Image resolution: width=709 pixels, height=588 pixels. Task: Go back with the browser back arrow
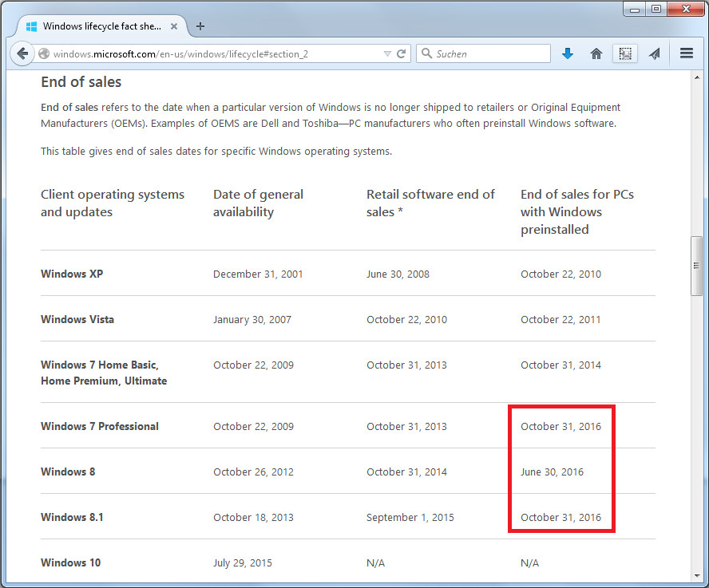[22, 53]
